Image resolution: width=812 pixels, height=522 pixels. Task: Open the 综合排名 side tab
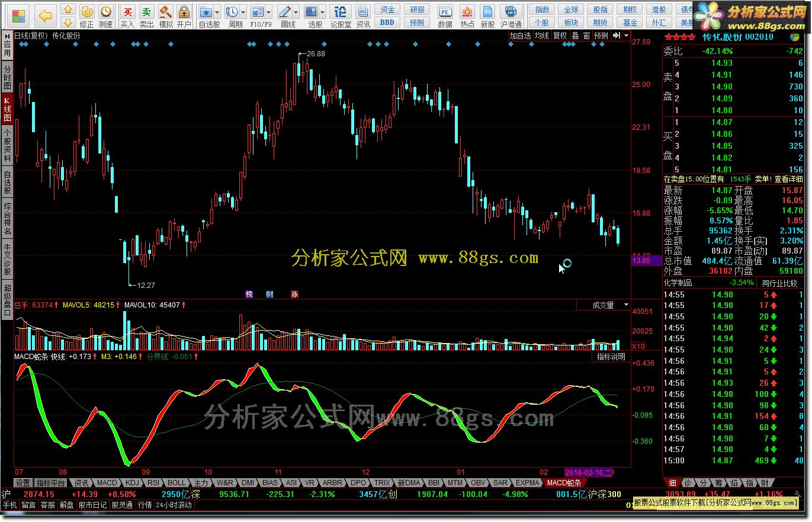tap(7, 219)
